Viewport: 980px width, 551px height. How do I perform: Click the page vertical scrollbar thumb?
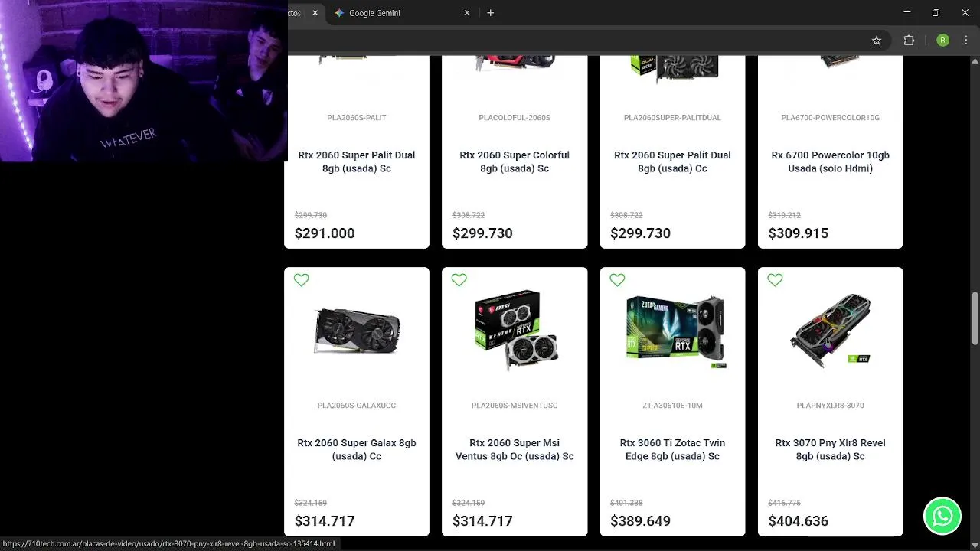click(975, 318)
